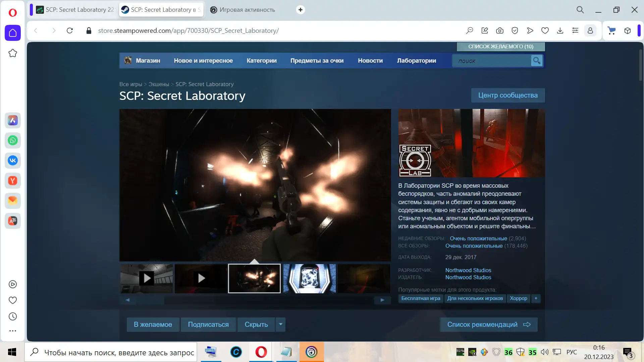This screenshot has width=644, height=362.
Task: Open the translator sidebar icon
Action: 13,221
